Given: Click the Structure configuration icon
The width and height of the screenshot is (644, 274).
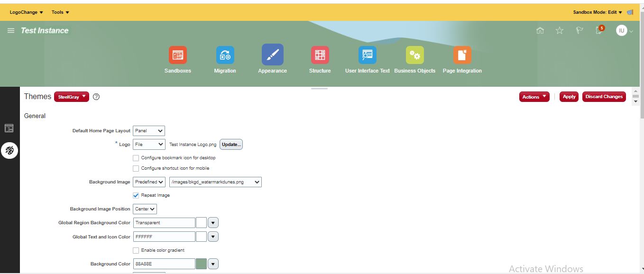Looking at the screenshot, I should pyautogui.click(x=320, y=55).
